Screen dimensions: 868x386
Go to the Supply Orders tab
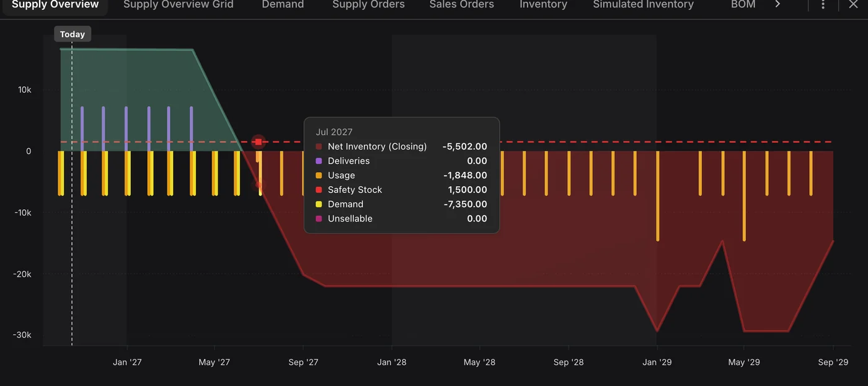coord(368,5)
